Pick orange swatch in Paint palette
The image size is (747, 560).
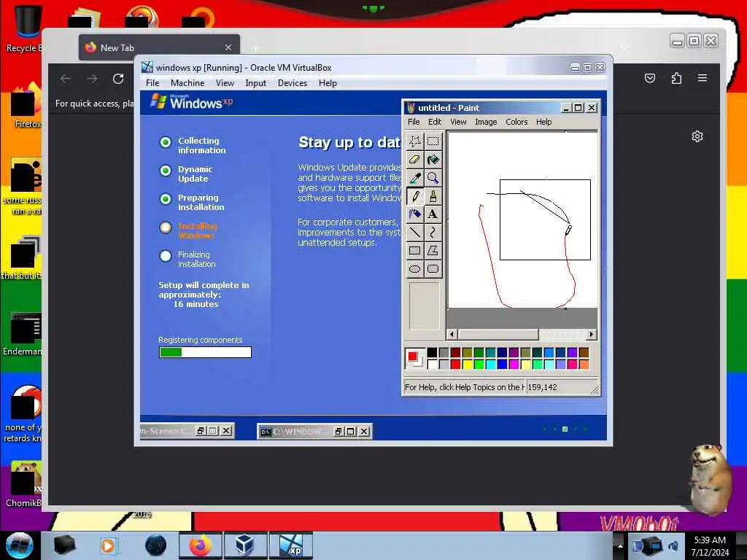(x=584, y=365)
